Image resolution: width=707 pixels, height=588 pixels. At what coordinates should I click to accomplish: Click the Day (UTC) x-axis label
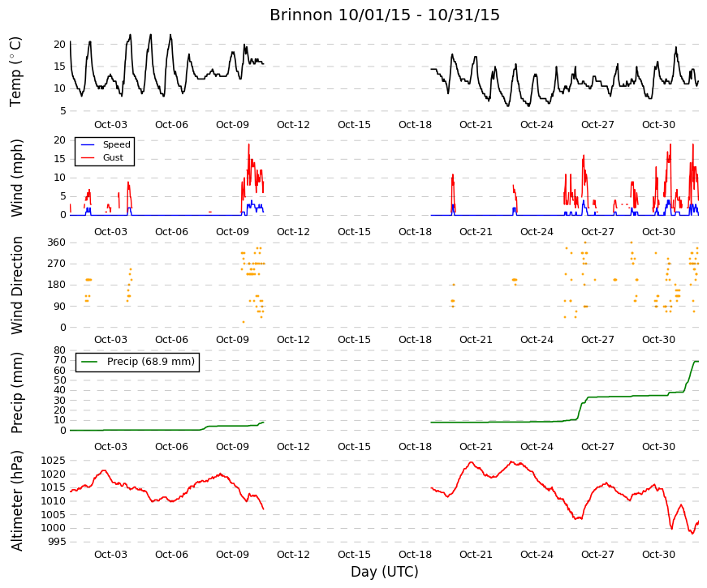click(385, 572)
